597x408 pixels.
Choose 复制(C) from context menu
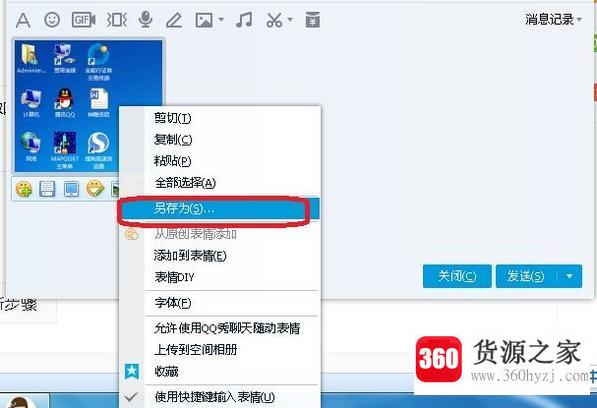tap(219, 140)
